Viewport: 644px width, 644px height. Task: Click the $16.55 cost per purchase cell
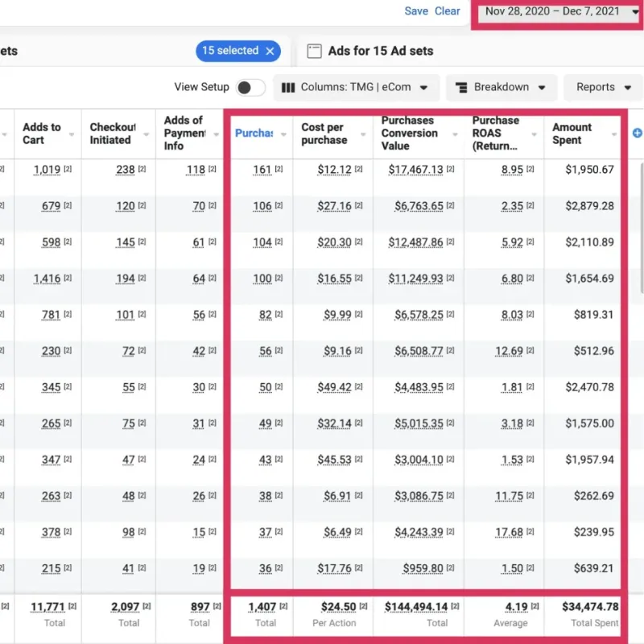coord(334,279)
